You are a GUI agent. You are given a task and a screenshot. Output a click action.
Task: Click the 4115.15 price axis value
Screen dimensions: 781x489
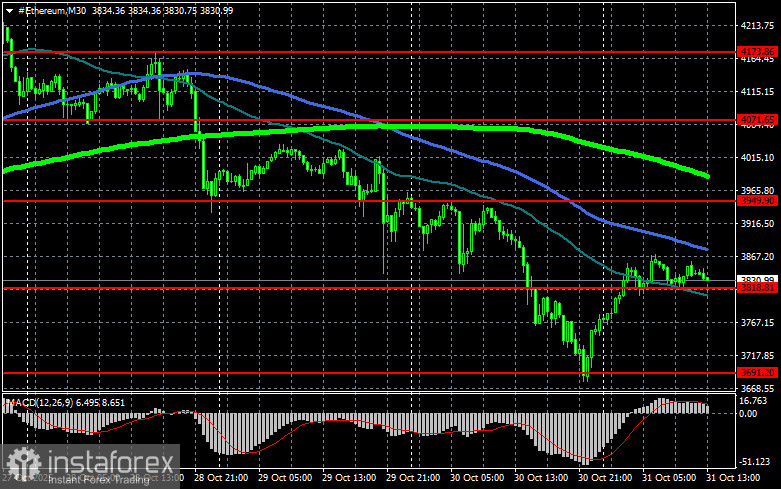[758, 92]
